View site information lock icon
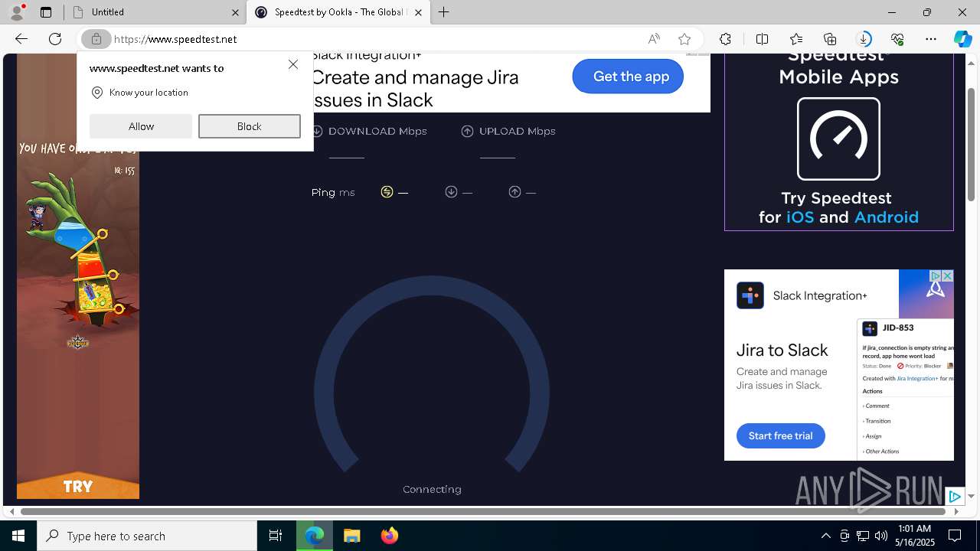This screenshot has width=980, height=551. pyautogui.click(x=96, y=39)
